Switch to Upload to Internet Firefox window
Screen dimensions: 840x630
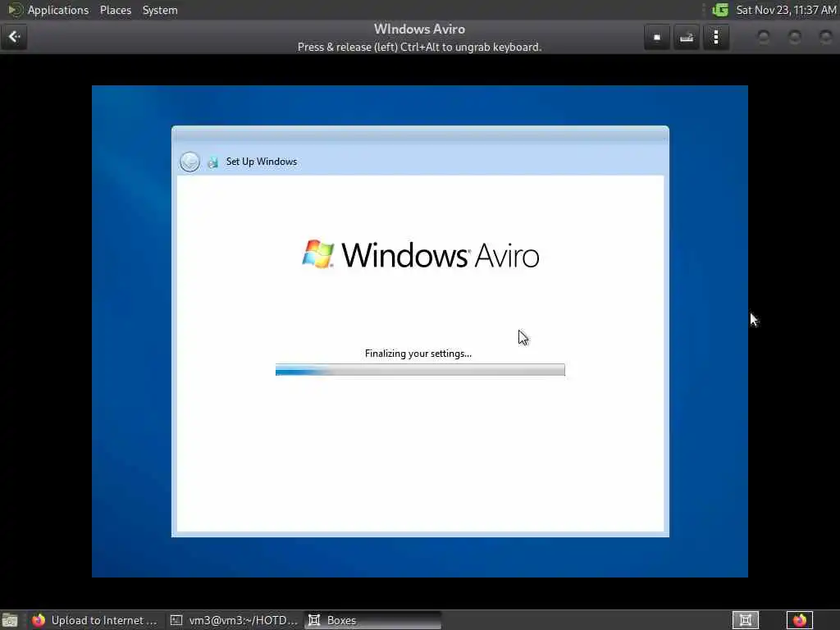[x=94, y=620]
